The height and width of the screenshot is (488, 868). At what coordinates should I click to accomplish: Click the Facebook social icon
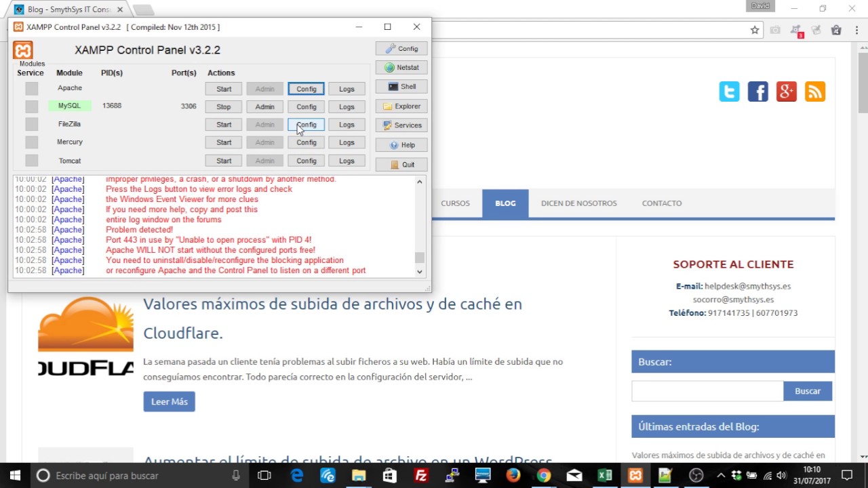click(757, 91)
